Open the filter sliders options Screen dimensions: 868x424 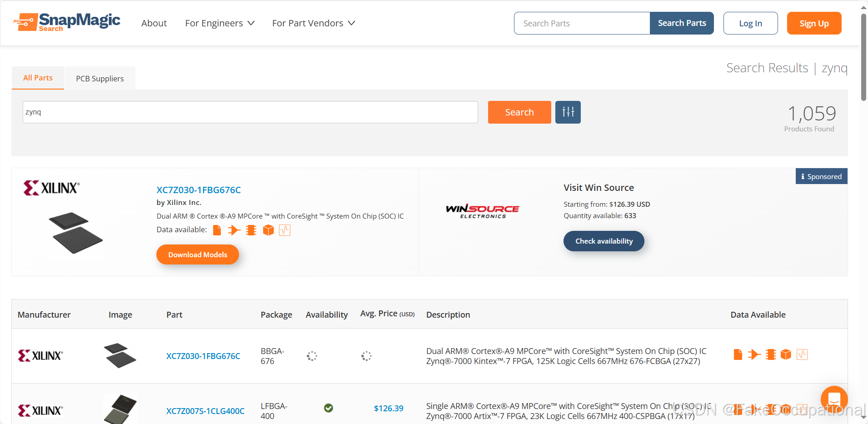click(568, 112)
